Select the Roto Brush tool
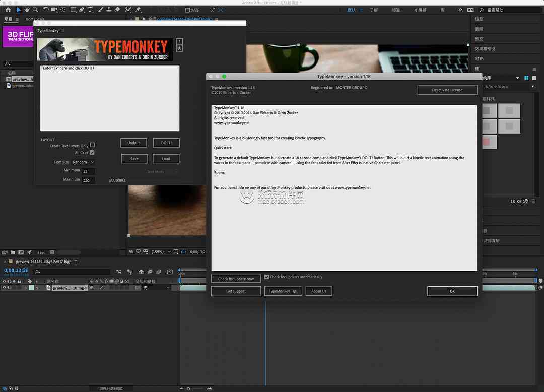This screenshot has height=392, width=544. click(128, 10)
